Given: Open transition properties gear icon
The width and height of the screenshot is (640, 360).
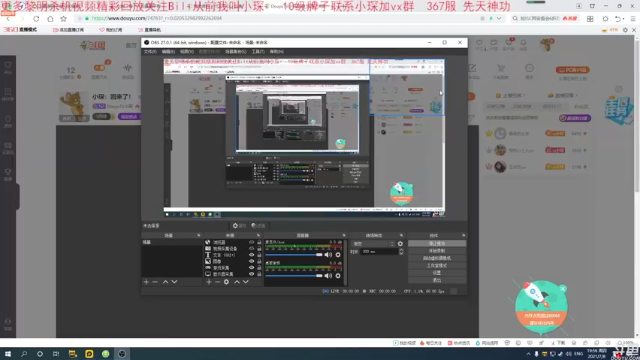Looking at the screenshot, I should click(x=400, y=244).
